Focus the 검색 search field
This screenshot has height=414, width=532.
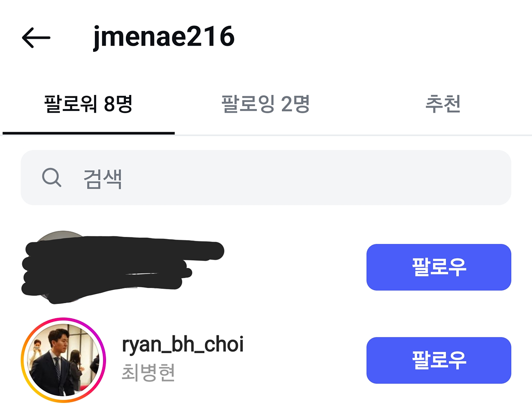[x=266, y=178]
